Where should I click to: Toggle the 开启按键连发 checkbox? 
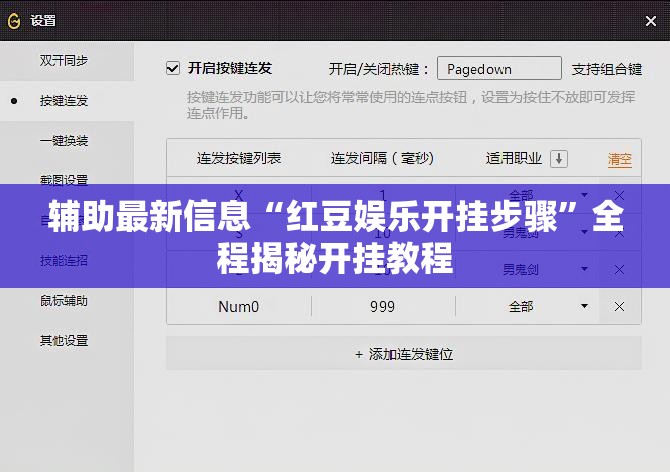pos(173,68)
